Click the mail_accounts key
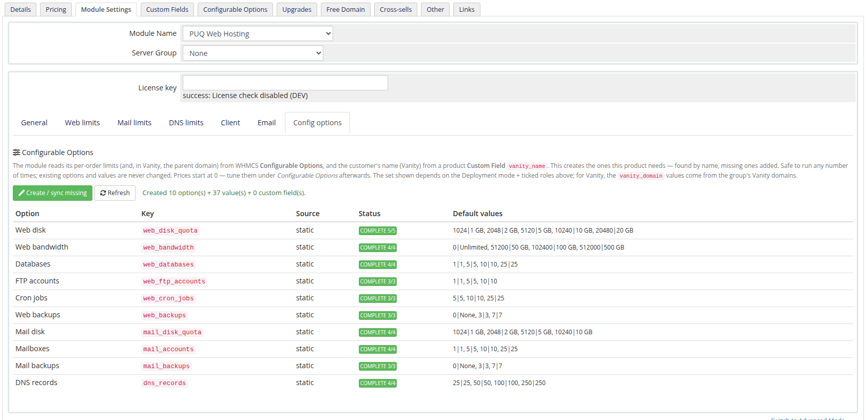The image size is (868, 420). coord(168,350)
